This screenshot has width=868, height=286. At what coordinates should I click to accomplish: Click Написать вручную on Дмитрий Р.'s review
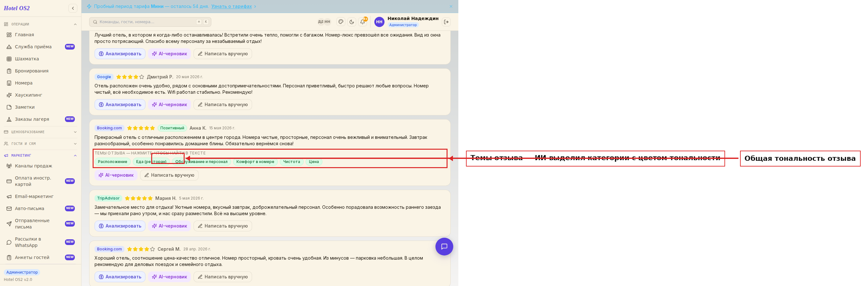(x=223, y=105)
